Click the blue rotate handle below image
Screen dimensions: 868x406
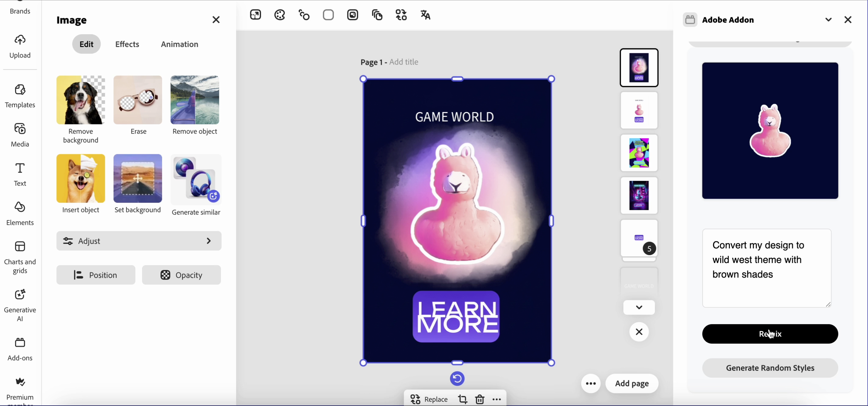(x=457, y=378)
